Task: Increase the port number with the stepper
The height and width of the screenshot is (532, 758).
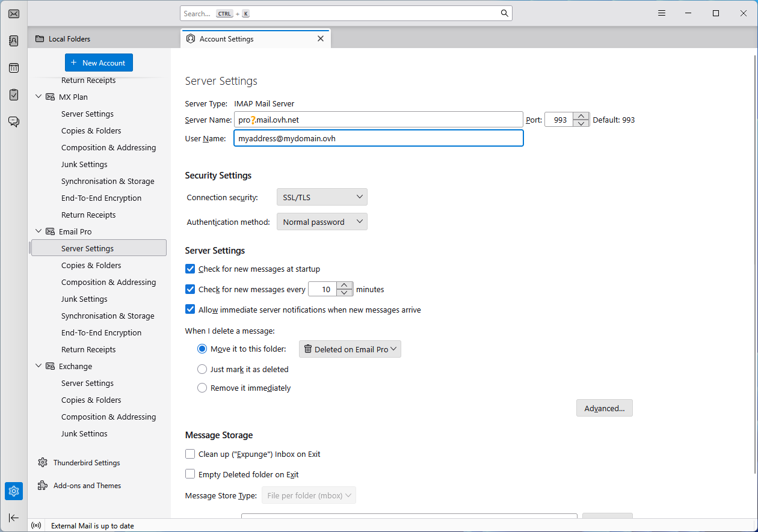Action: point(581,116)
